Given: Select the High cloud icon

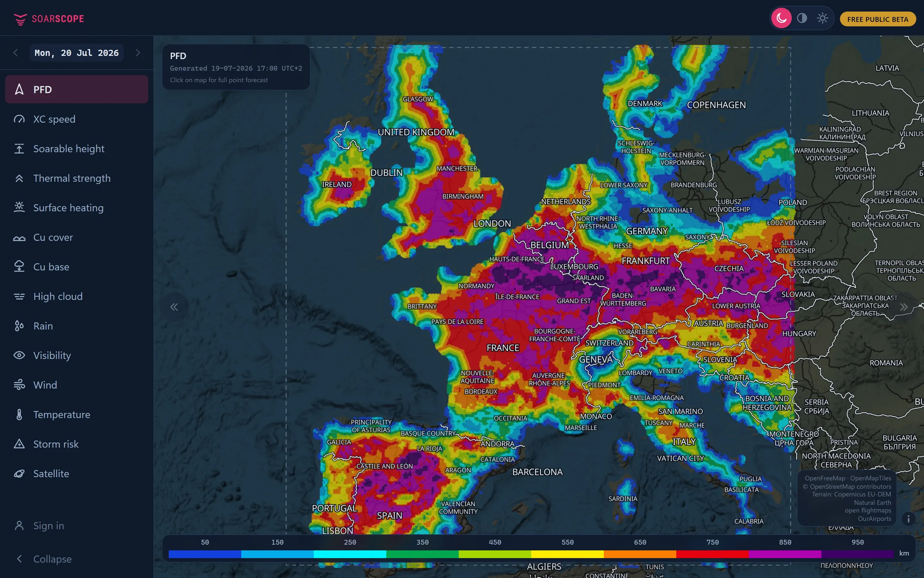Looking at the screenshot, I should pos(19,296).
